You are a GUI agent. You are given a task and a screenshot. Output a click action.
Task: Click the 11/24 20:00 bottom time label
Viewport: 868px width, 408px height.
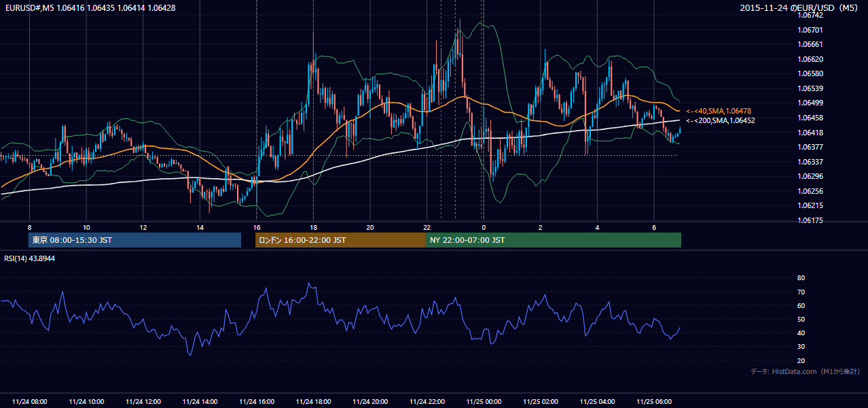tap(370, 402)
